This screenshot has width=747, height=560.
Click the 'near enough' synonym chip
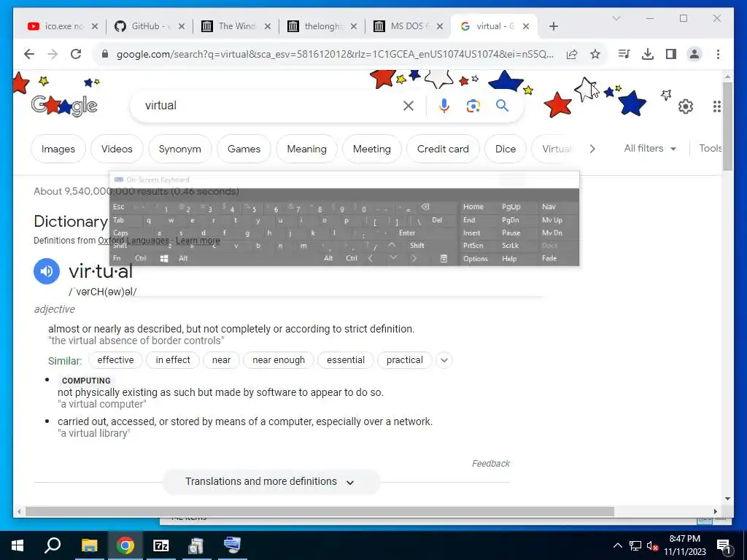[279, 360]
